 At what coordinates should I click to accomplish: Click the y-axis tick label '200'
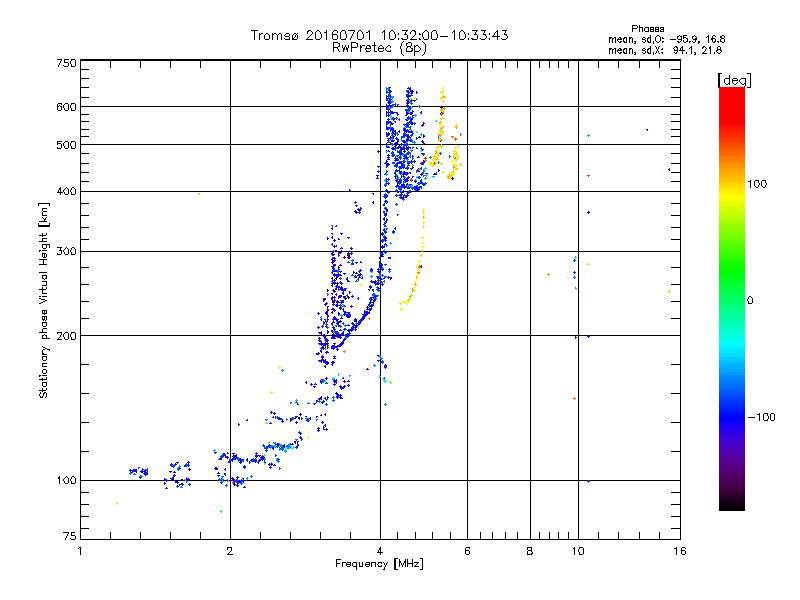point(66,336)
